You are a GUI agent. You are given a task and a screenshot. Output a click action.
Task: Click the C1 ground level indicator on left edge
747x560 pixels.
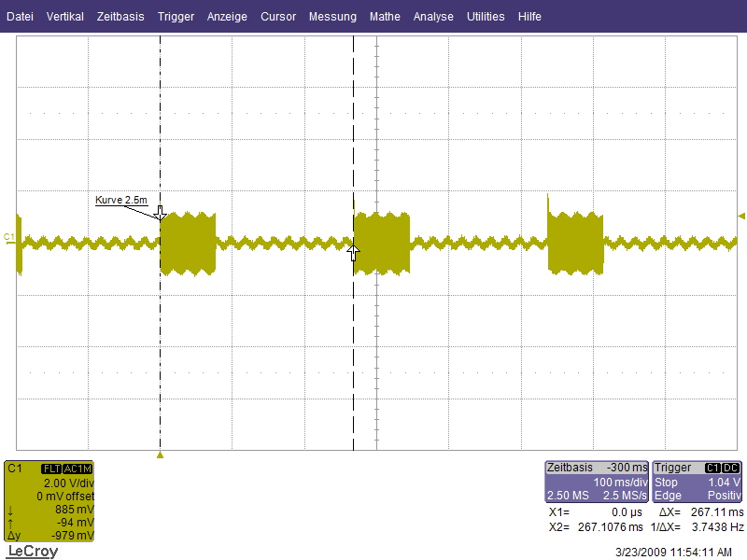[9, 238]
